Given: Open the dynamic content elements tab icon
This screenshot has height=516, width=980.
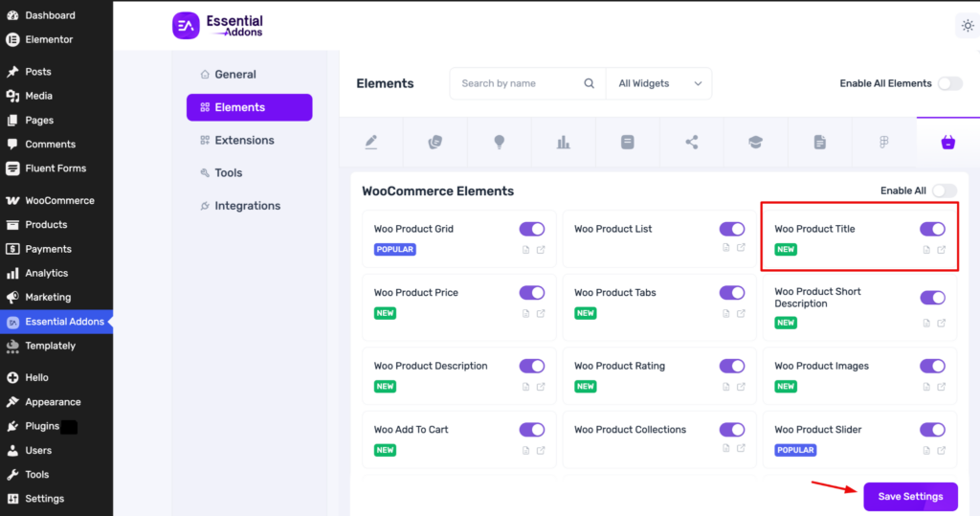Looking at the screenshot, I should [x=435, y=142].
